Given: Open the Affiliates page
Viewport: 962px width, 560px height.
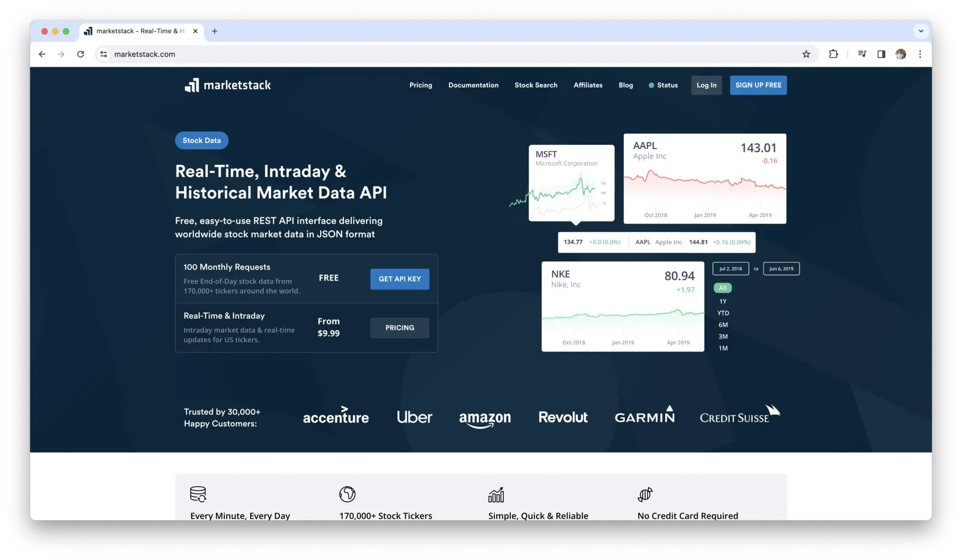Looking at the screenshot, I should tap(588, 85).
